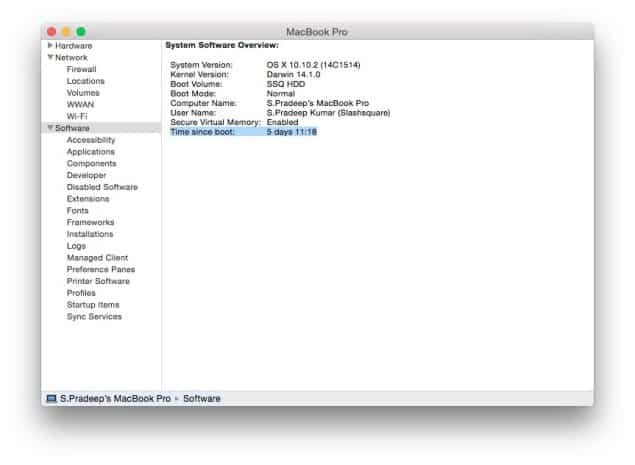Select Software in the sidebar
Image resolution: width=635 pixels, height=465 pixels.
pyautogui.click(x=72, y=128)
